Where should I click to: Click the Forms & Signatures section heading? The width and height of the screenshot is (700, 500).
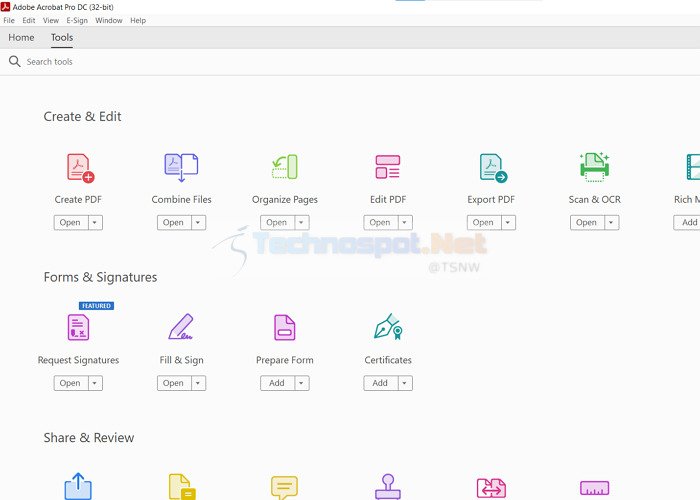tap(100, 277)
